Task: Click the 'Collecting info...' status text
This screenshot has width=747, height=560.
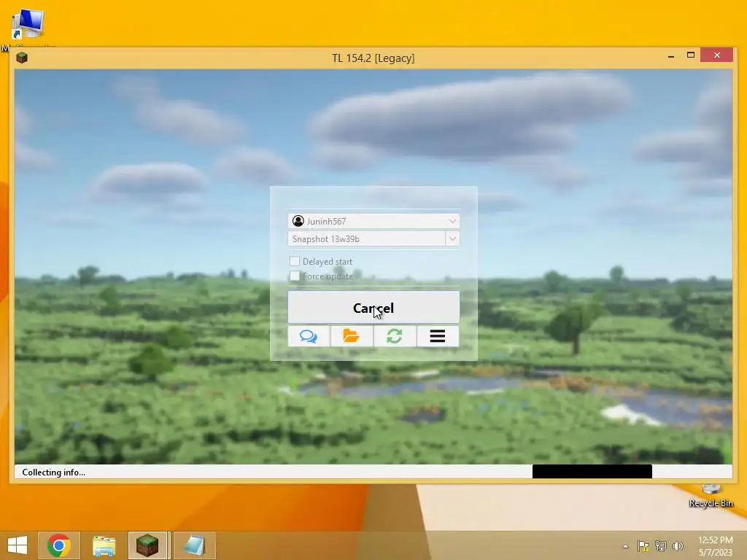Action: point(54,472)
